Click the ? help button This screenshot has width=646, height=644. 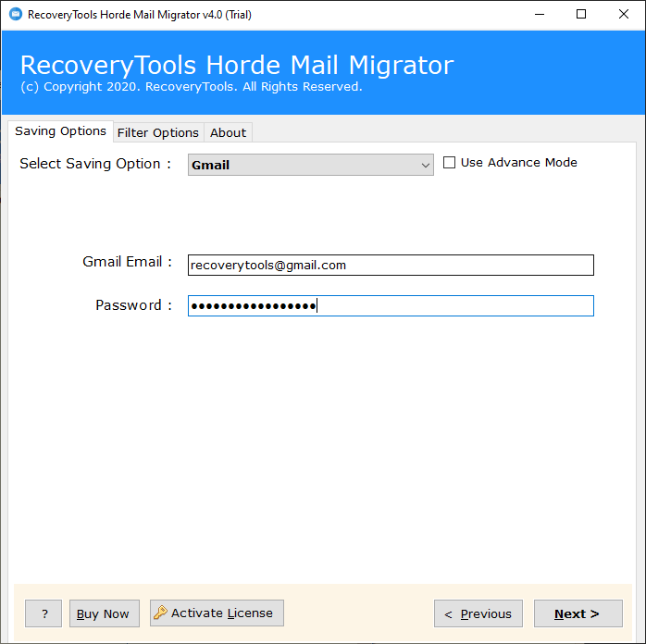point(43,613)
